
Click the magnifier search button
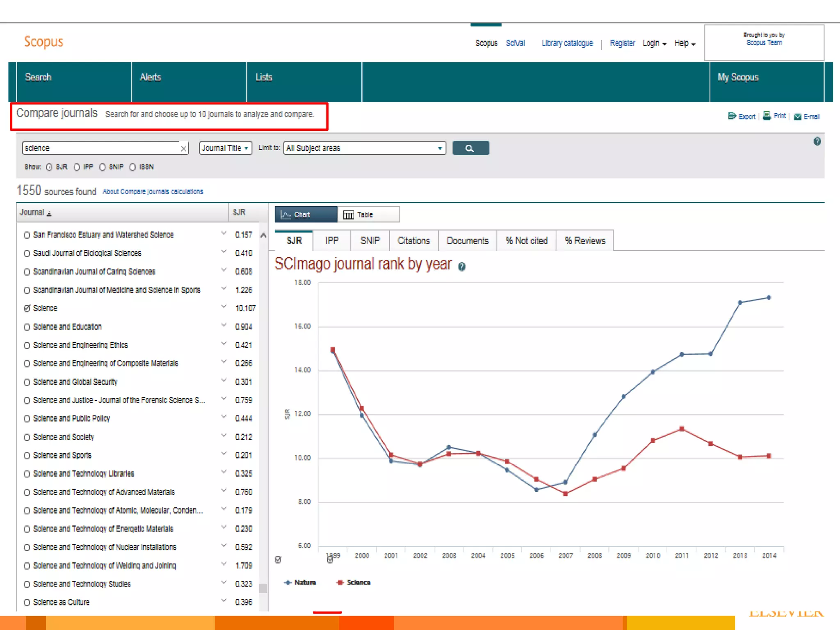point(470,148)
